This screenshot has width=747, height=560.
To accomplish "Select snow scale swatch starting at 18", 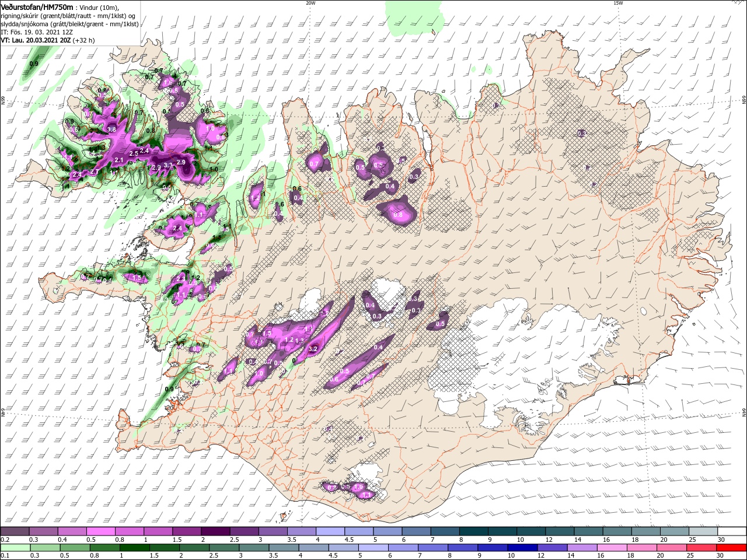I will tap(646, 531).
